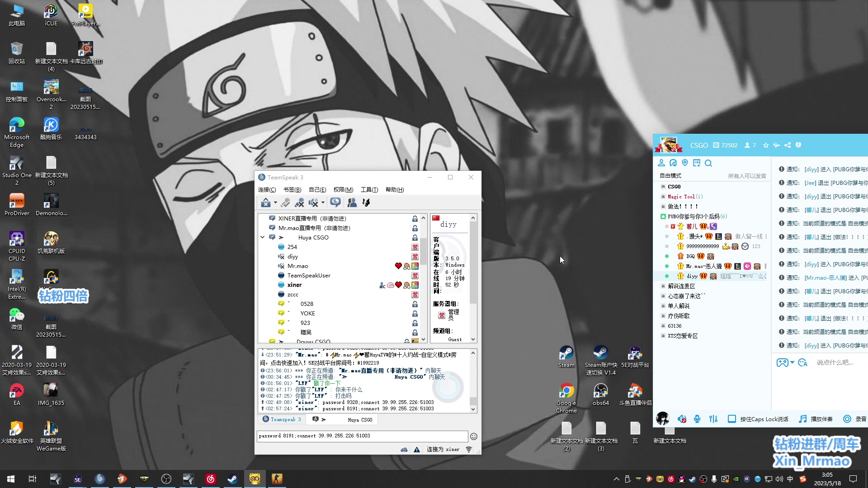Collapse PUBG你爹与你3个后妈 channel
The width and height of the screenshot is (868, 488).
coord(663,216)
